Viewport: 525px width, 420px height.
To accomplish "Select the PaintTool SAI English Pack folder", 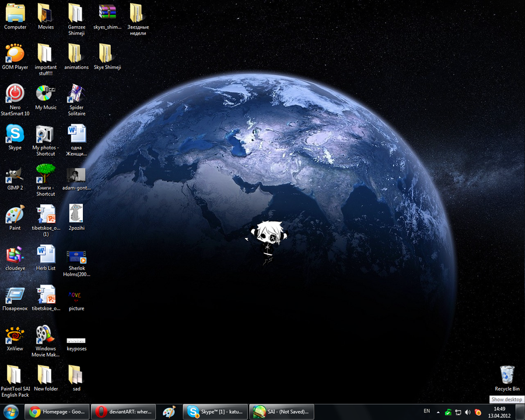I will tap(15, 381).
